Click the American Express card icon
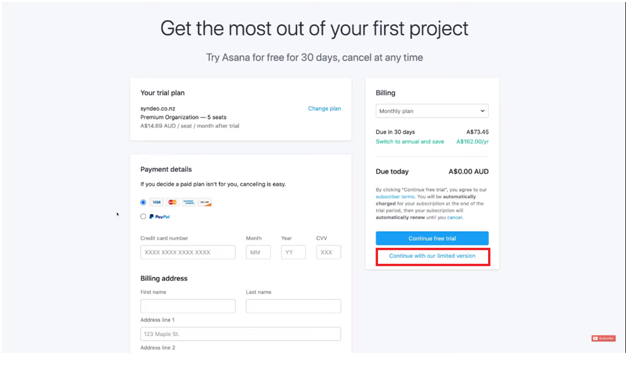Screen dimensions: 628x382 (x=189, y=202)
